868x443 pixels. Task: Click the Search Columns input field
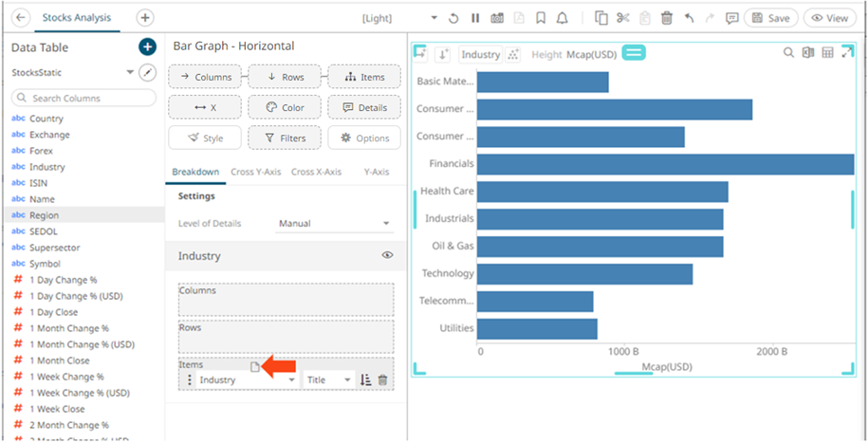(83, 98)
